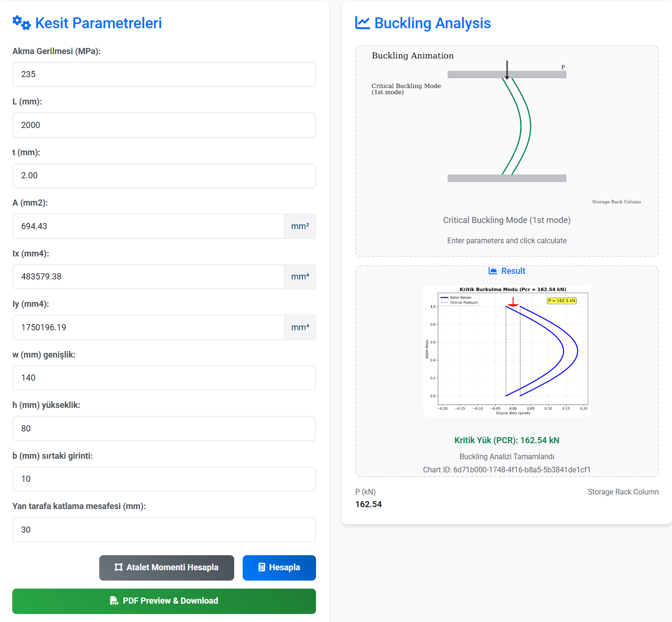672x622 pixels.
Task: Click the calculator icon on the Hesapla button
Action: [262, 567]
